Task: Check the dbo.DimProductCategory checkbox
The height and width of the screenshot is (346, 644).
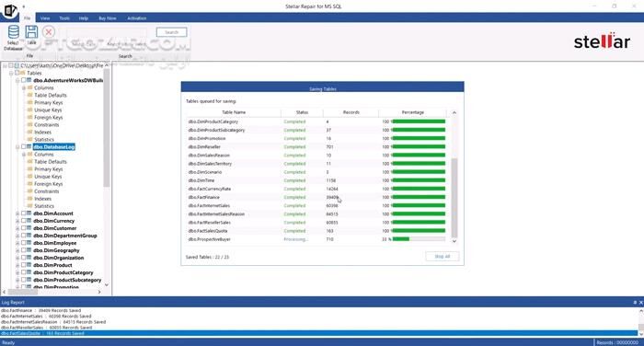Action: coord(23,272)
